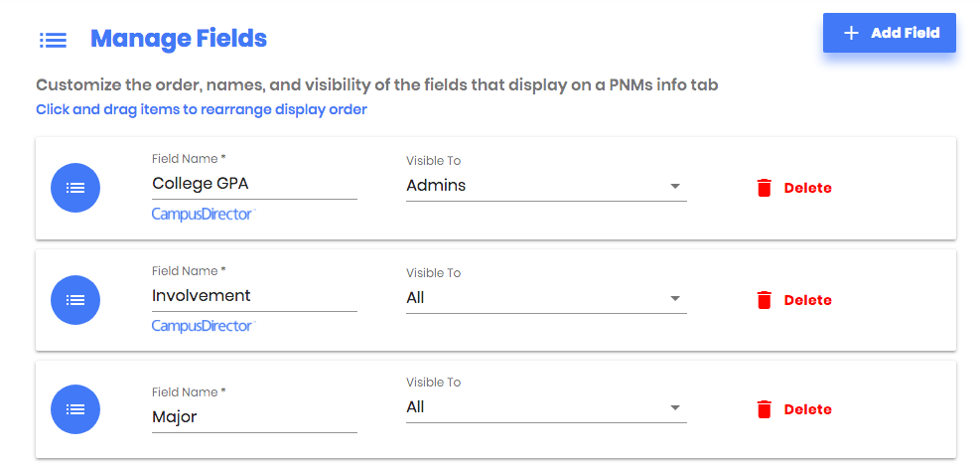
Task: Expand Visible To dropdown for Involvement field
Action: click(x=546, y=298)
